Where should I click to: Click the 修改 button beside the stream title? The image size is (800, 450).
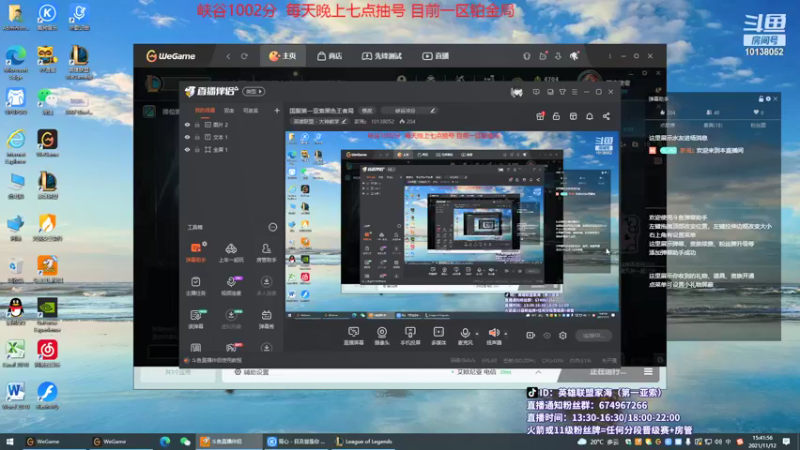[x=367, y=110]
